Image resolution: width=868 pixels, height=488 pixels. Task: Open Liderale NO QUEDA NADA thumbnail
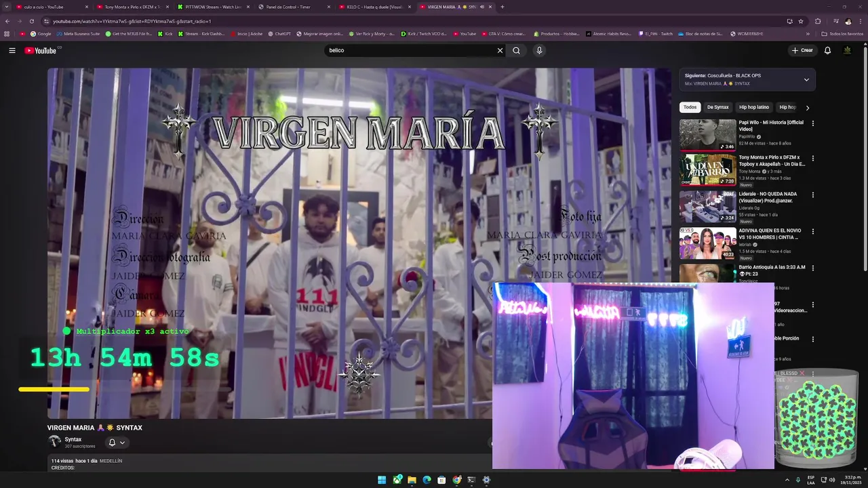pos(708,207)
